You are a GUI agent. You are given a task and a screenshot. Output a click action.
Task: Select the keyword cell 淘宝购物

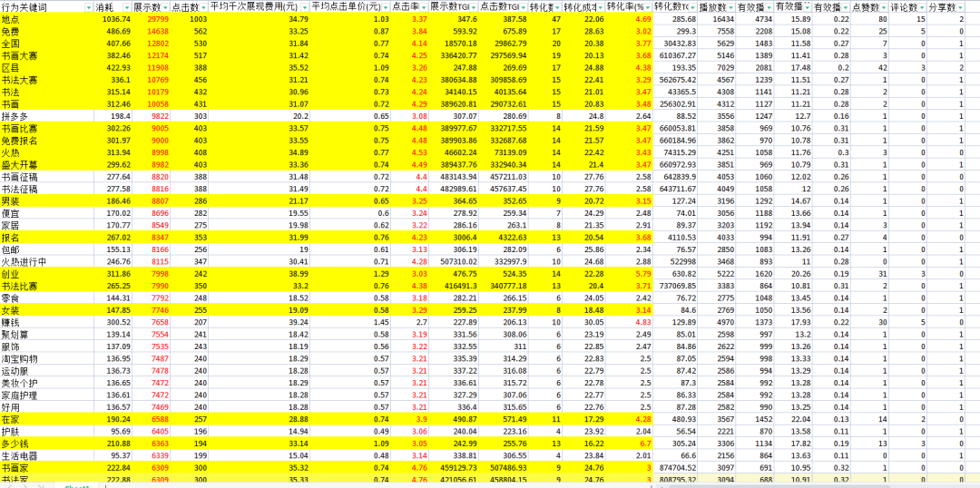click(47, 358)
